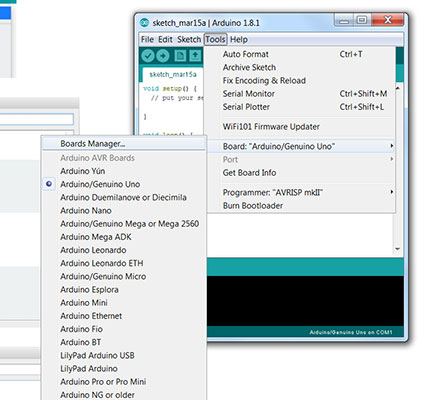Screen dimensions: 447x400
Task: Select Burn Bootloader
Action: (x=301, y=206)
